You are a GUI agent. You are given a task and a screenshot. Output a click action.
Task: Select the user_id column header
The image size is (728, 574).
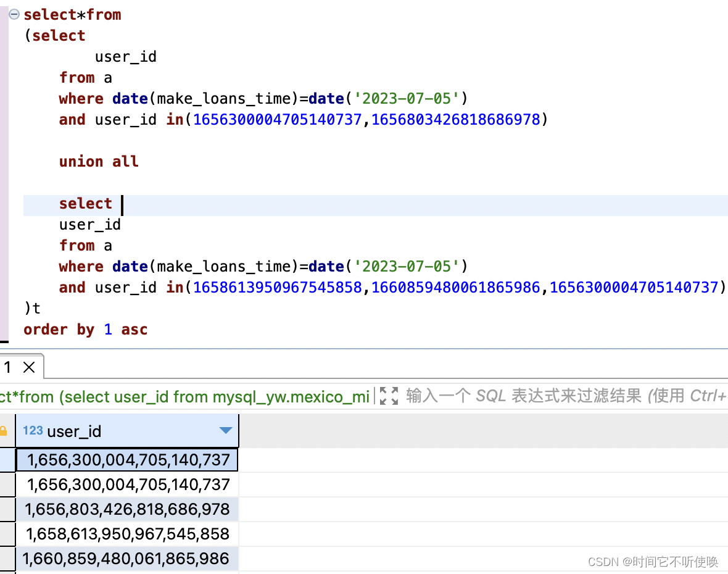[74, 431]
